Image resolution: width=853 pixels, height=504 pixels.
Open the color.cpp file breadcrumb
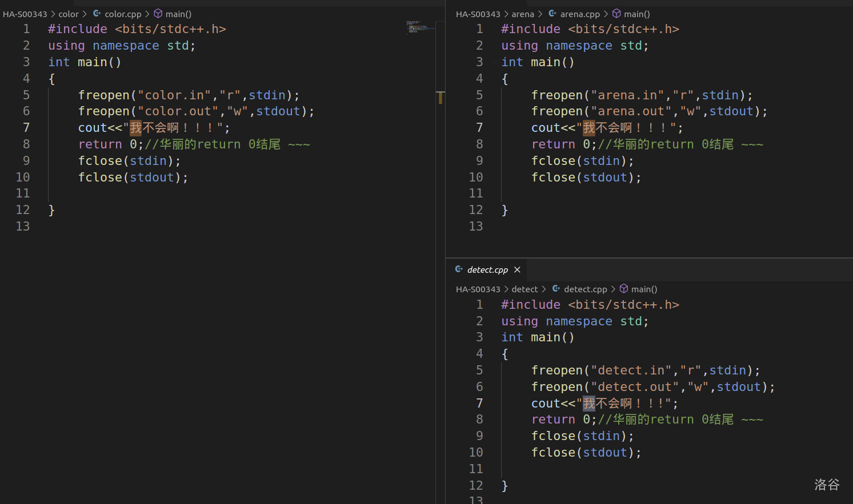123,14
